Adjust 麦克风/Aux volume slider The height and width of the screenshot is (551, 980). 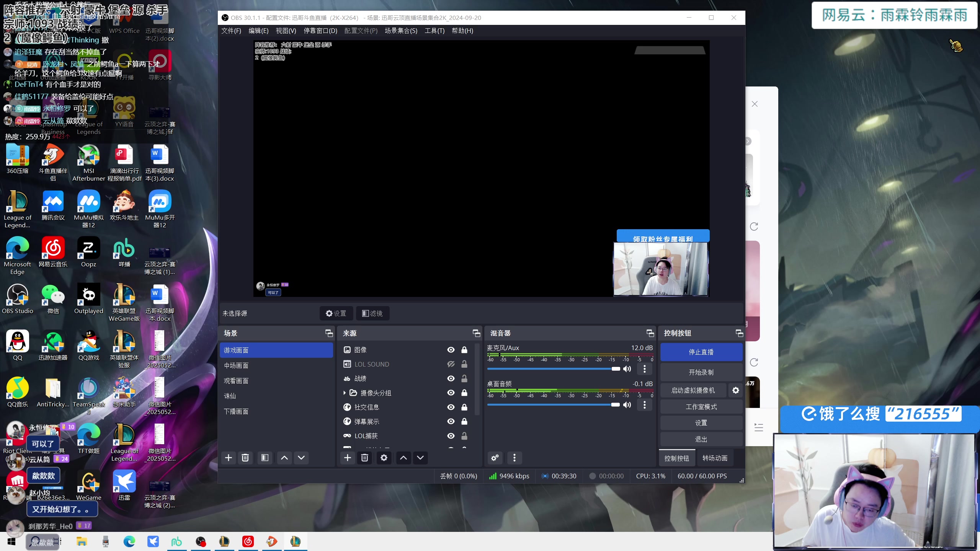click(554, 369)
